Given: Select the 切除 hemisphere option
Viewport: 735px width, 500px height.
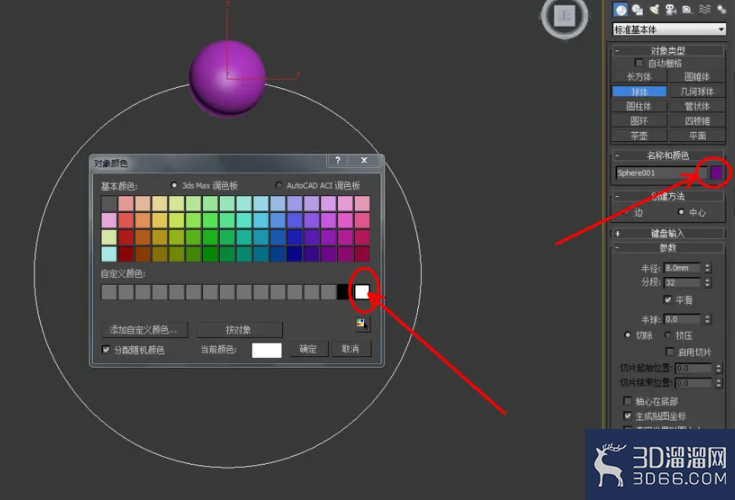Looking at the screenshot, I should tap(627, 335).
